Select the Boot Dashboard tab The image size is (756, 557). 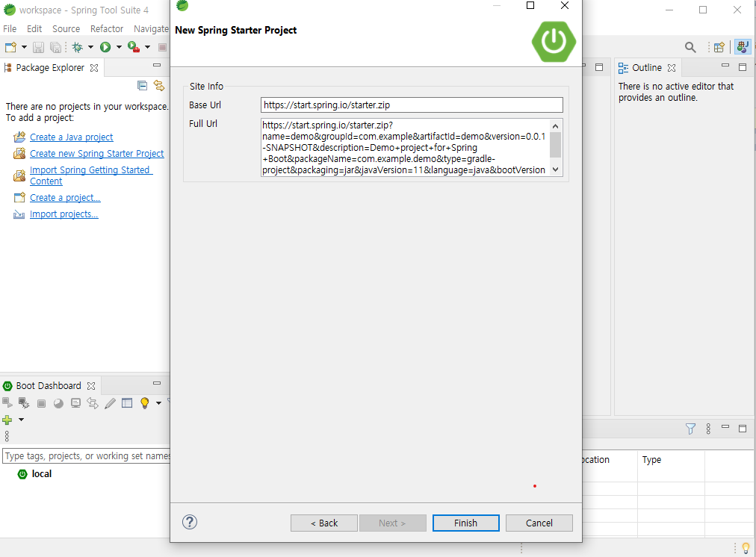tap(49, 386)
